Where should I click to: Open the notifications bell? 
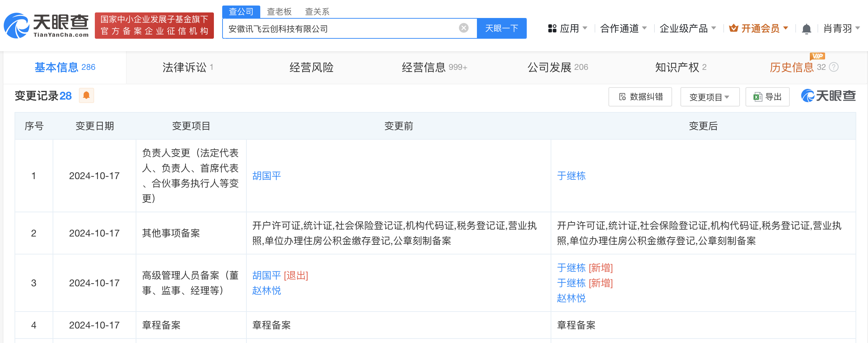pos(806,29)
